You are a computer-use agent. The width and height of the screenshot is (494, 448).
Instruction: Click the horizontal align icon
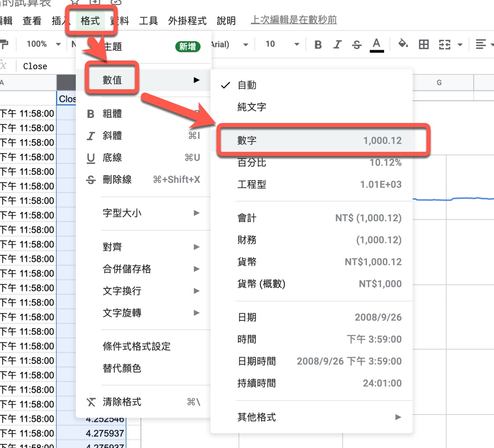480,44
